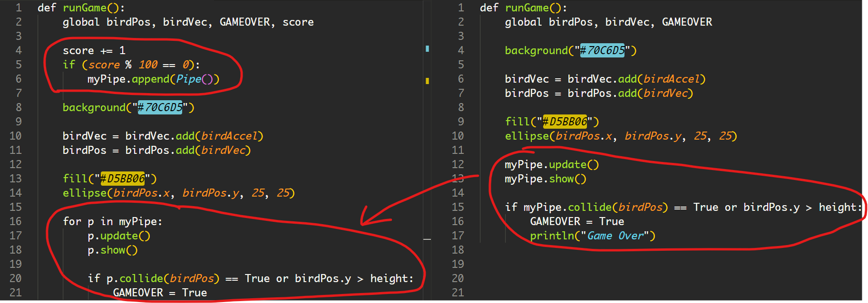Click the white dash marker in the center gutter

tap(427, 239)
